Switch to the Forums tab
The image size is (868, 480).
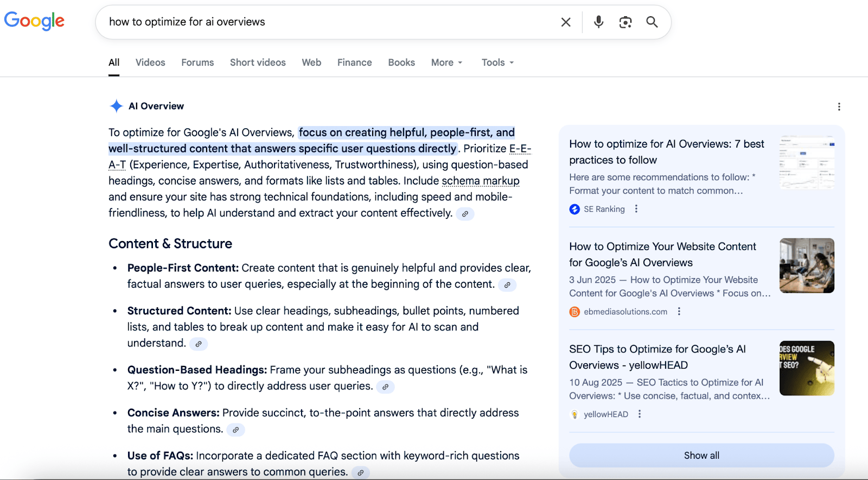[197, 62]
